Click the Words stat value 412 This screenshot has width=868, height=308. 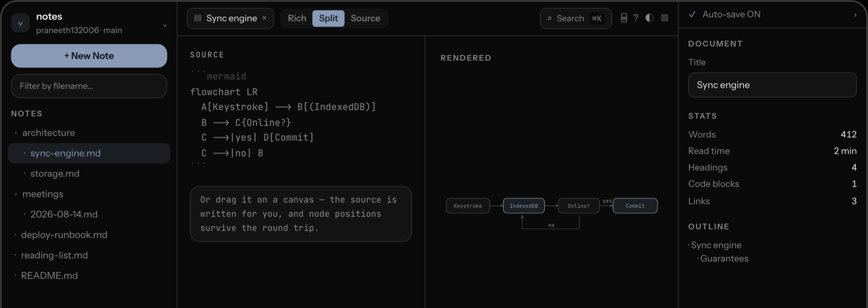click(x=848, y=135)
